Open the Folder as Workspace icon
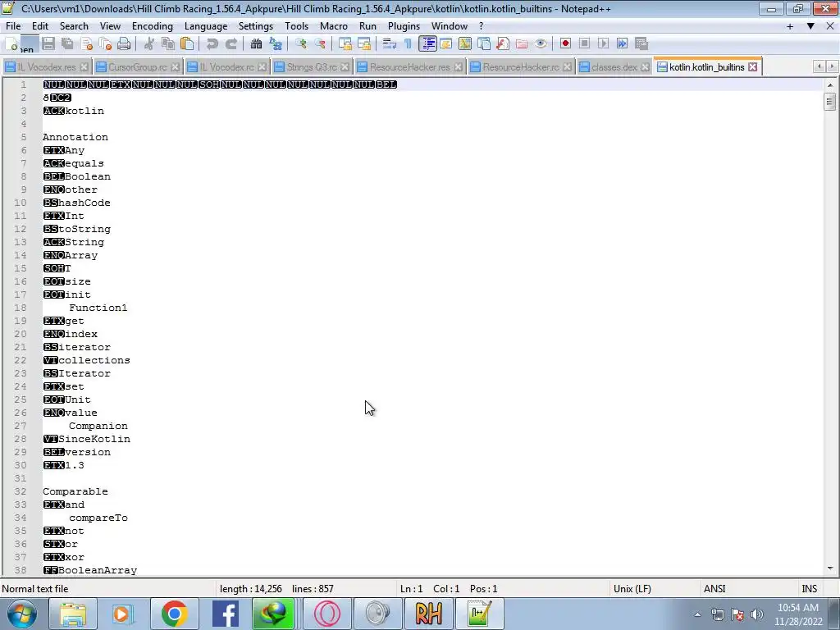The height and width of the screenshot is (630, 840). (x=521, y=44)
